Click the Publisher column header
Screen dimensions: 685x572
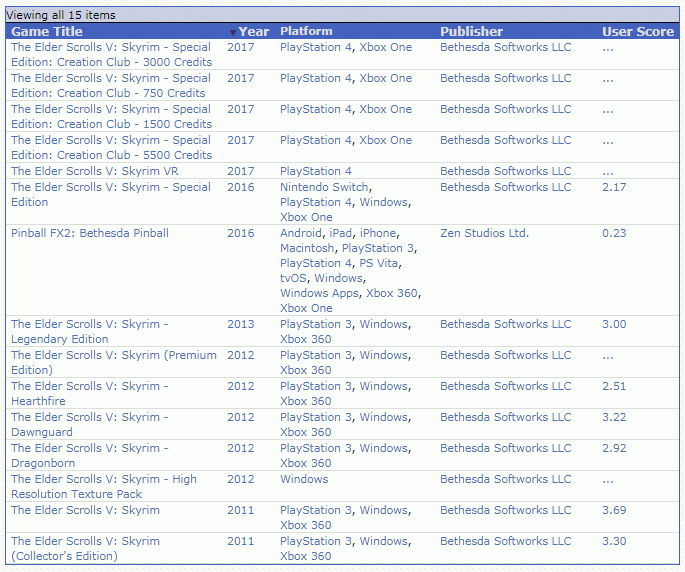point(471,31)
